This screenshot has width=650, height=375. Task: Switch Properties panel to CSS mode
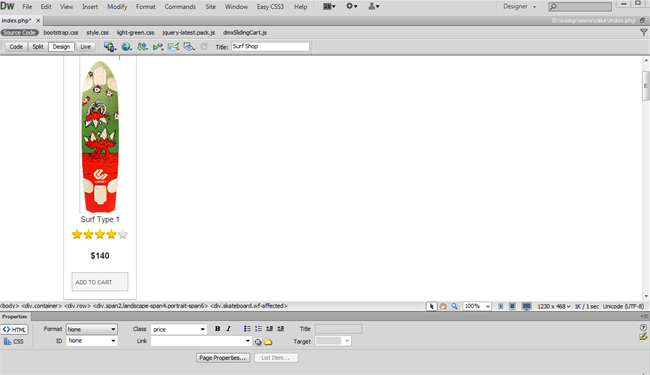coord(14,341)
